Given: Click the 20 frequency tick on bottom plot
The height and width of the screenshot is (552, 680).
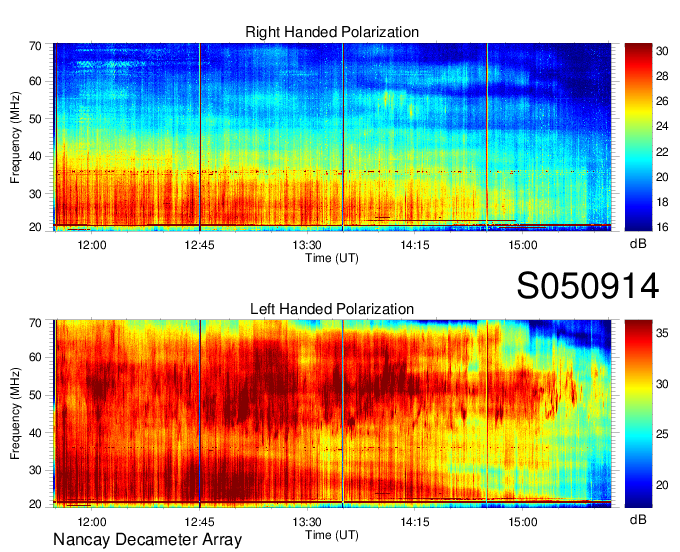Looking at the screenshot, I should click(36, 504).
